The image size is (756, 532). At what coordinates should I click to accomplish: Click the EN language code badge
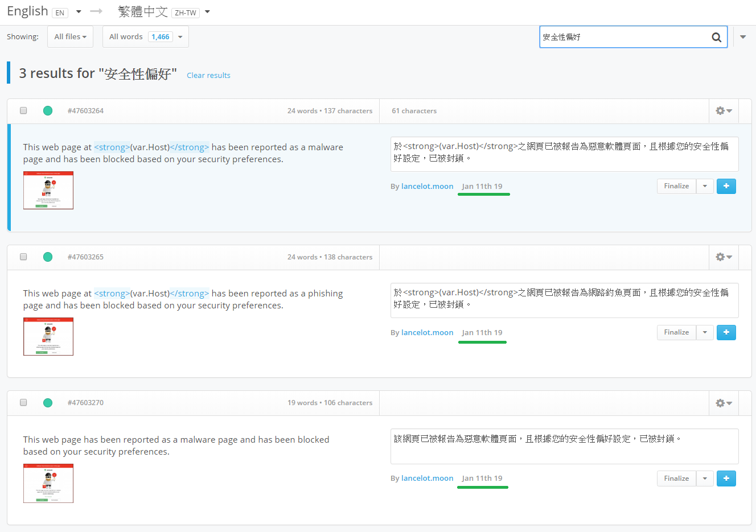click(x=60, y=13)
